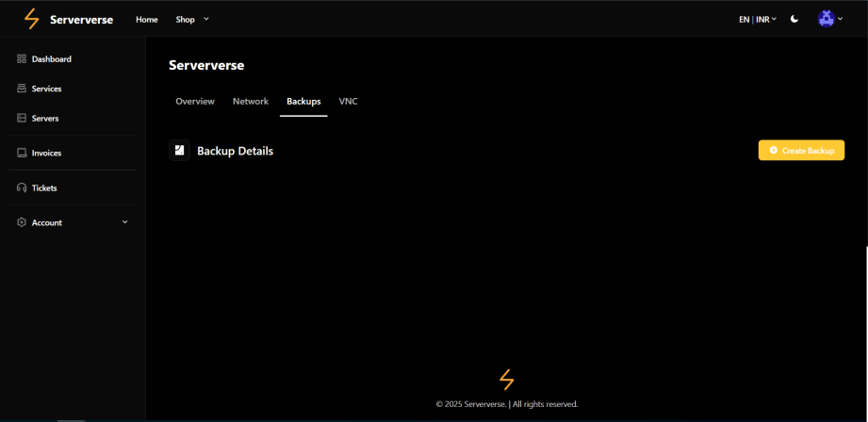This screenshot has width=868, height=422.
Task: Click the Invoices icon
Action: 22,153
